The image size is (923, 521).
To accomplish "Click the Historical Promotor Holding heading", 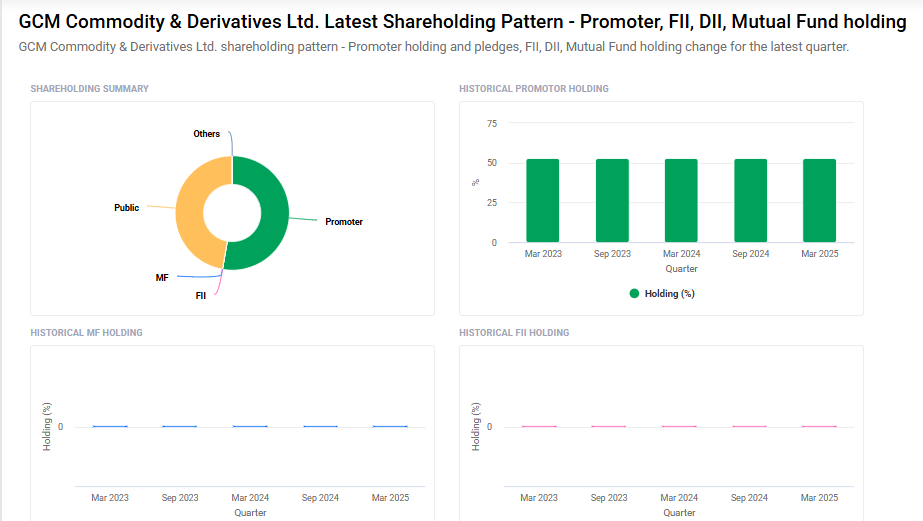I will click(x=534, y=89).
